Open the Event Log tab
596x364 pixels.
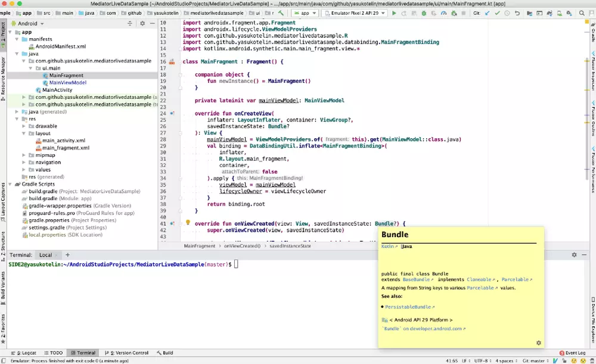[x=572, y=353]
